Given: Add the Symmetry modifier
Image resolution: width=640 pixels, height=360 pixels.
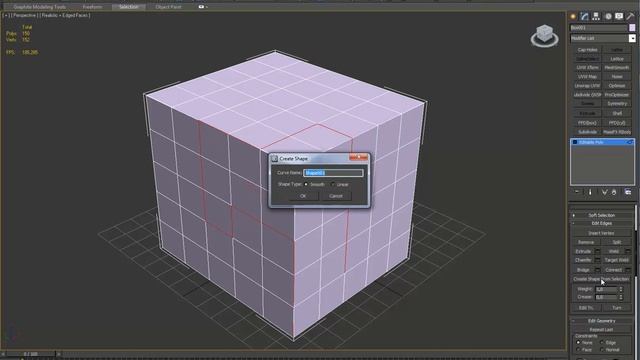Looking at the screenshot, I should coord(617,104).
